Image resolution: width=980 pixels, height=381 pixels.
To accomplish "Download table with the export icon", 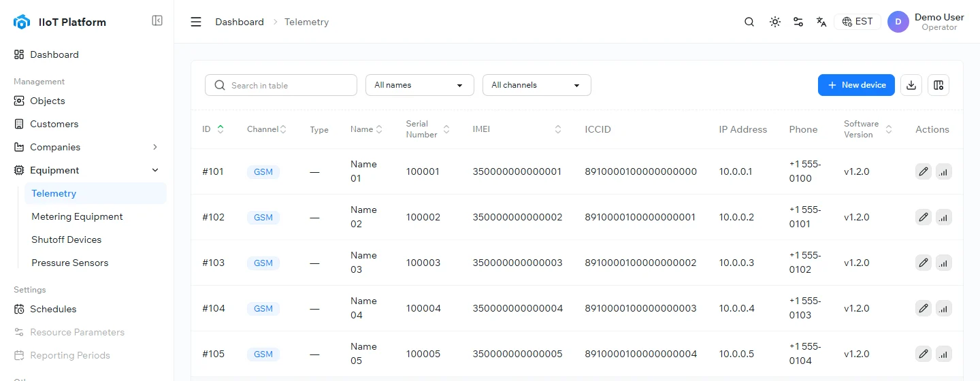I will tap(911, 85).
